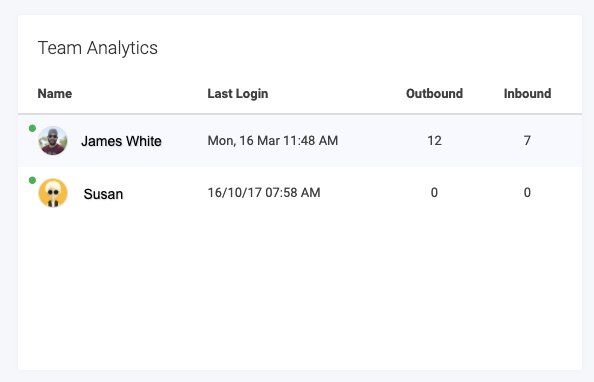Click the green online dot beside James White
This screenshot has width=594, height=382.
(32, 128)
